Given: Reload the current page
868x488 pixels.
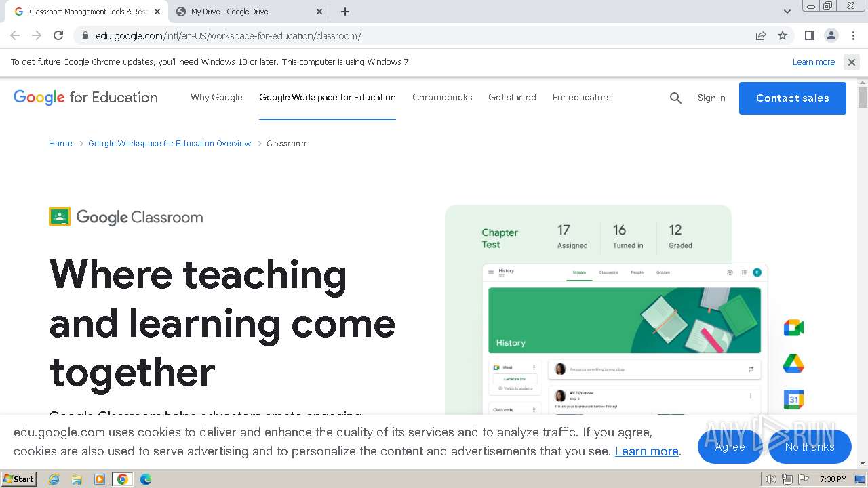Looking at the screenshot, I should pyautogui.click(x=58, y=35).
